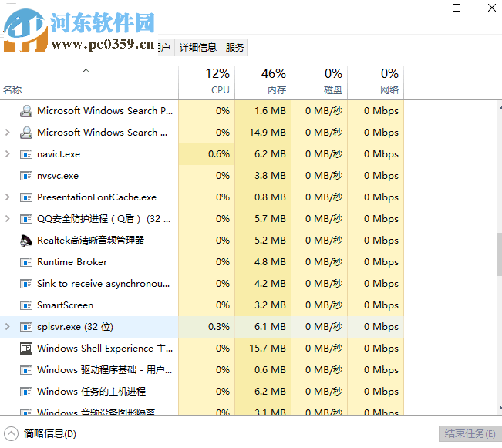
Task: Click the 0.8 MB memory value
Action: click(270, 197)
